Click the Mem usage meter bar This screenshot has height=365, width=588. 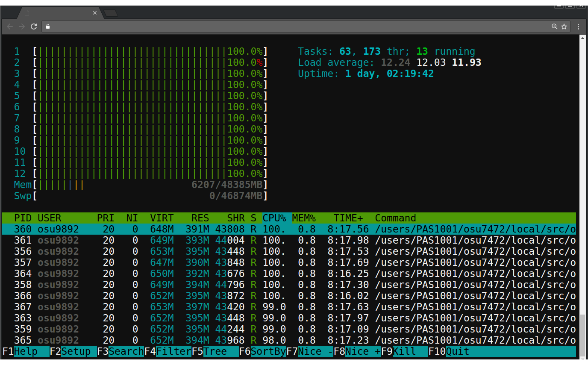[150, 185]
